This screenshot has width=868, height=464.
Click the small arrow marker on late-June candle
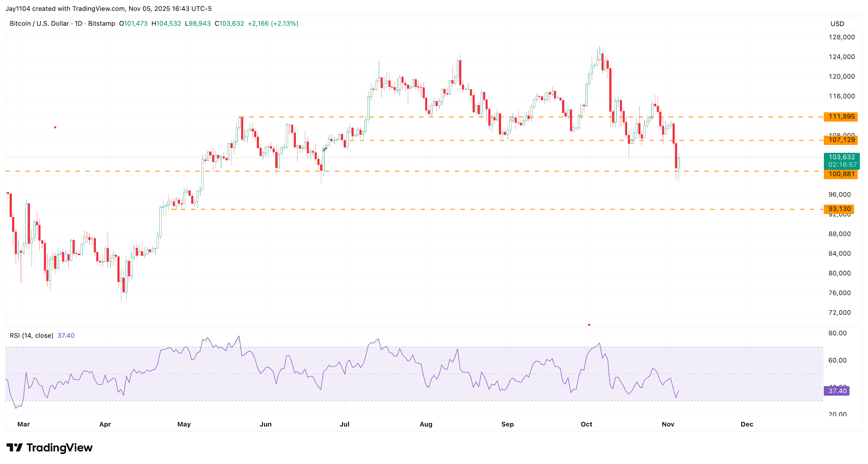coord(325,149)
